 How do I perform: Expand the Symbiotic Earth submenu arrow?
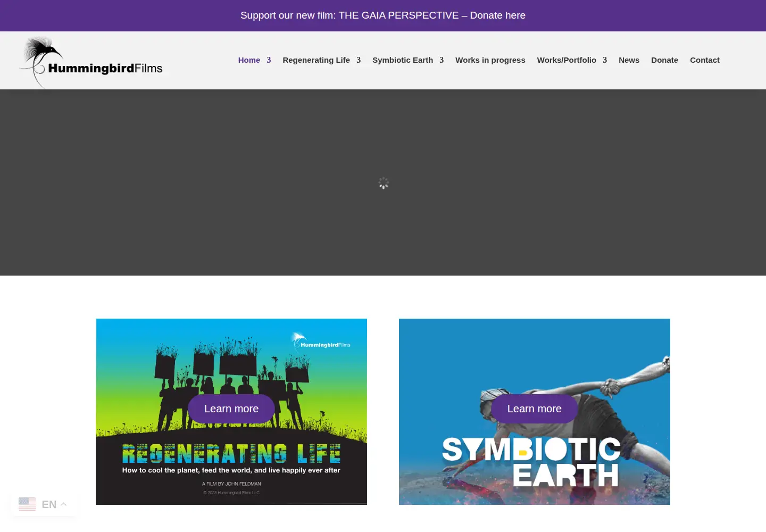pyautogui.click(x=442, y=60)
